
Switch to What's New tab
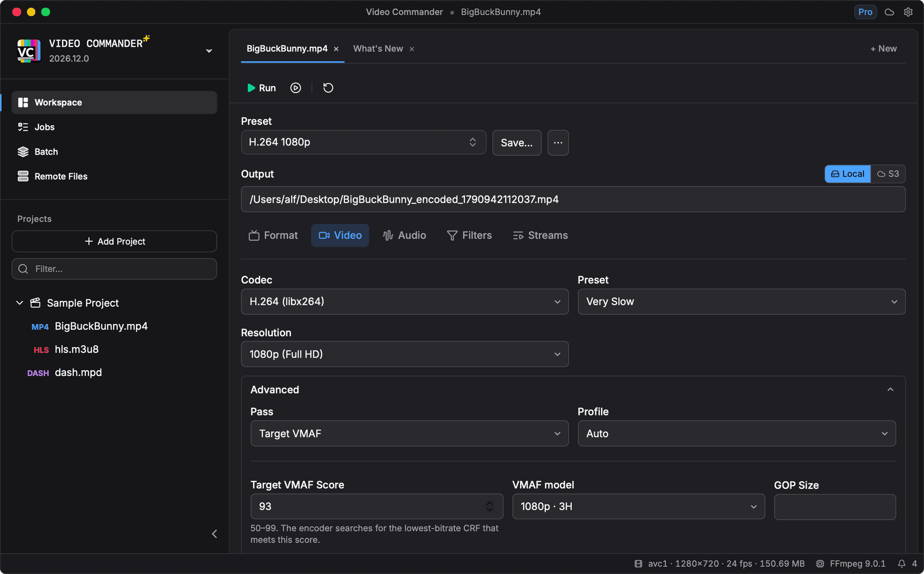(378, 49)
